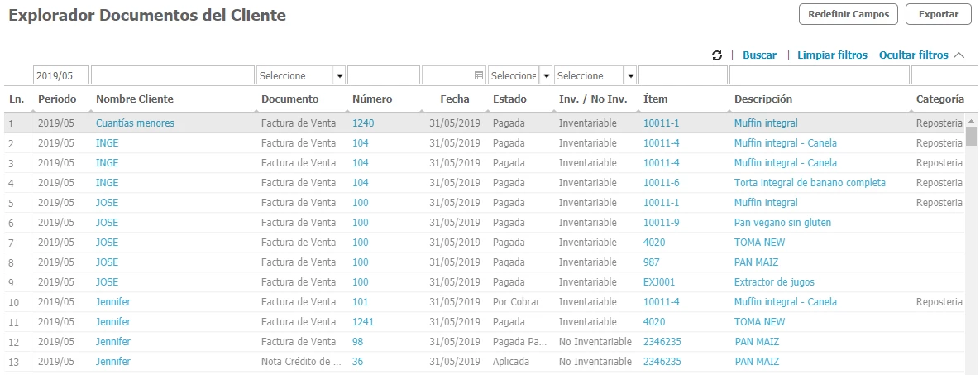The image size is (980, 375).
Task: Focus the Nombre Cliente filter input
Action: pyautogui.click(x=172, y=75)
